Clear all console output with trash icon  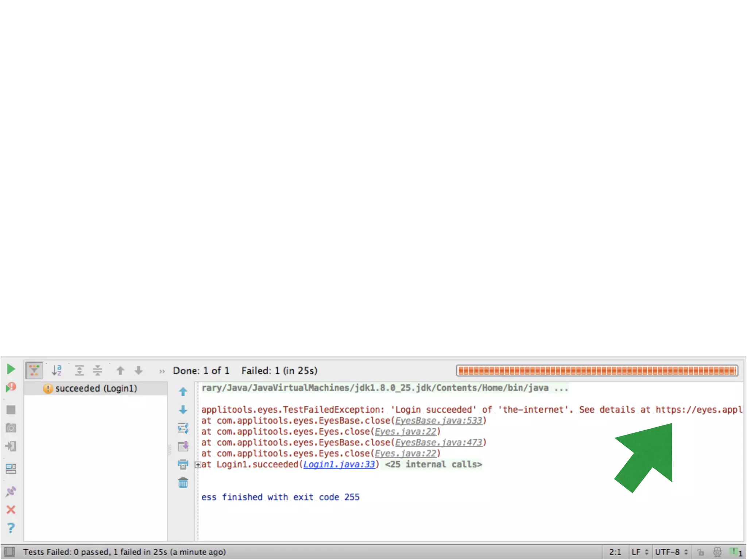click(x=183, y=483)
